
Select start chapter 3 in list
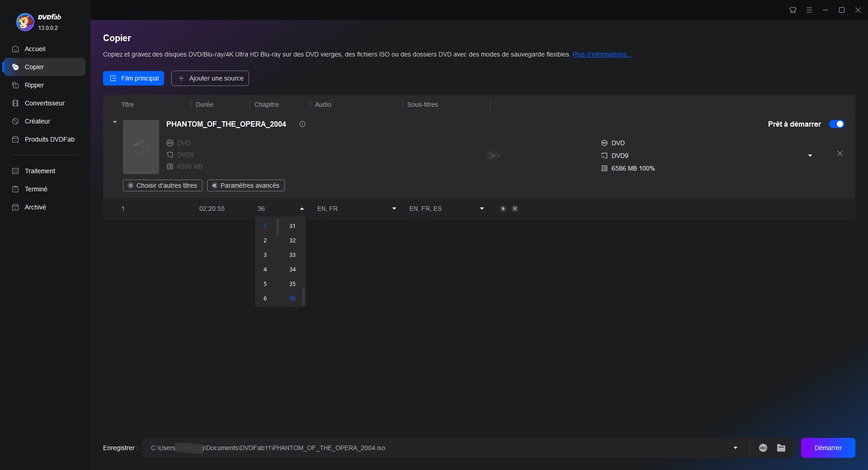click(265, 255)
